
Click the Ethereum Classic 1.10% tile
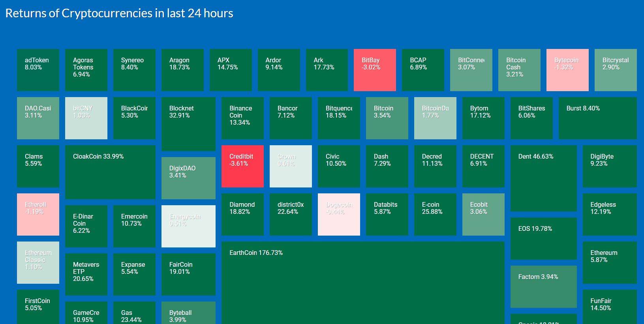coord(38,262)
